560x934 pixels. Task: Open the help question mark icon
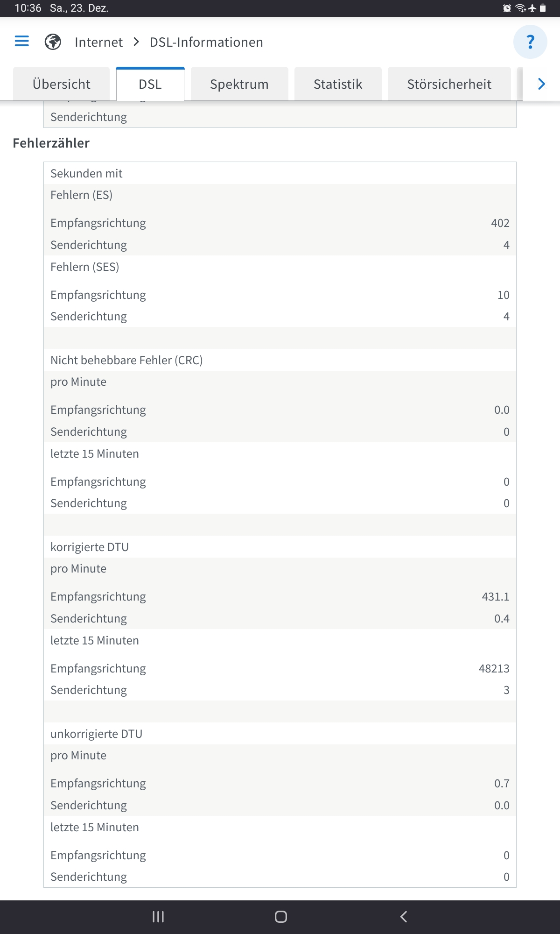pos(531,42)
